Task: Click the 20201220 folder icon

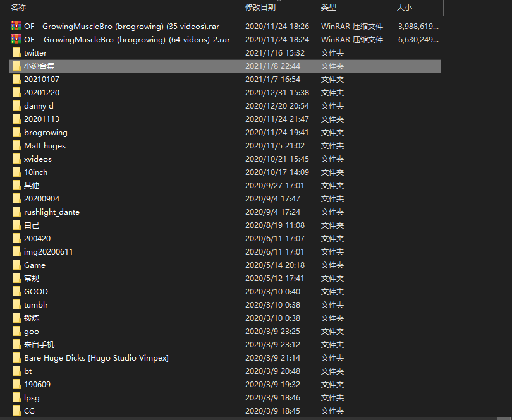Action: 16,93
